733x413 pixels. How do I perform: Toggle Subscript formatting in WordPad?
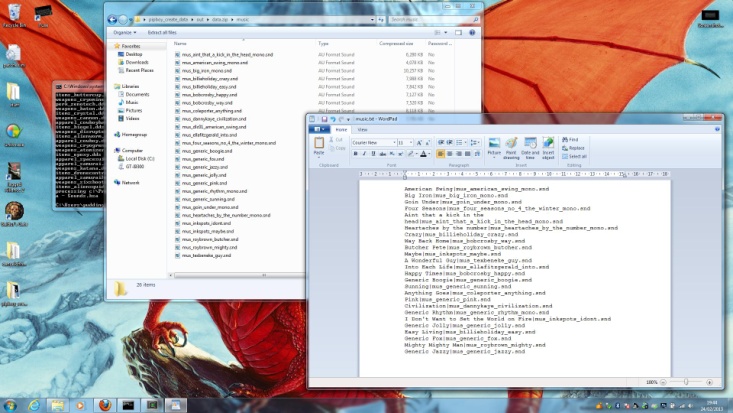[x=392, y=154]
